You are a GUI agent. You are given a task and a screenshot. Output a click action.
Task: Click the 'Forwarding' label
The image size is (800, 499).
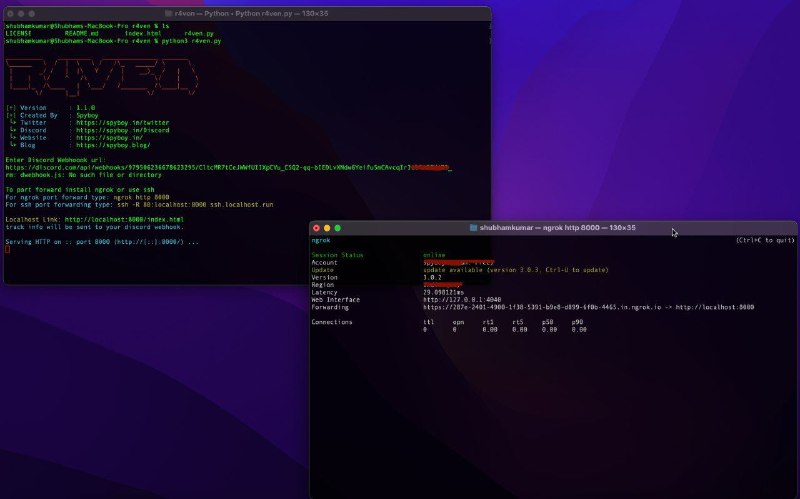[330, 308]
